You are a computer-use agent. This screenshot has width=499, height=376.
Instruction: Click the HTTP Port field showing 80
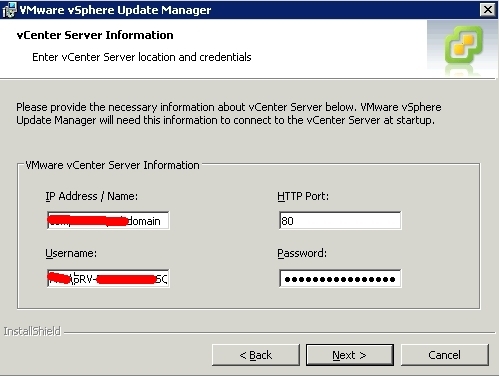pyautogui.click(x=340, y=220)
